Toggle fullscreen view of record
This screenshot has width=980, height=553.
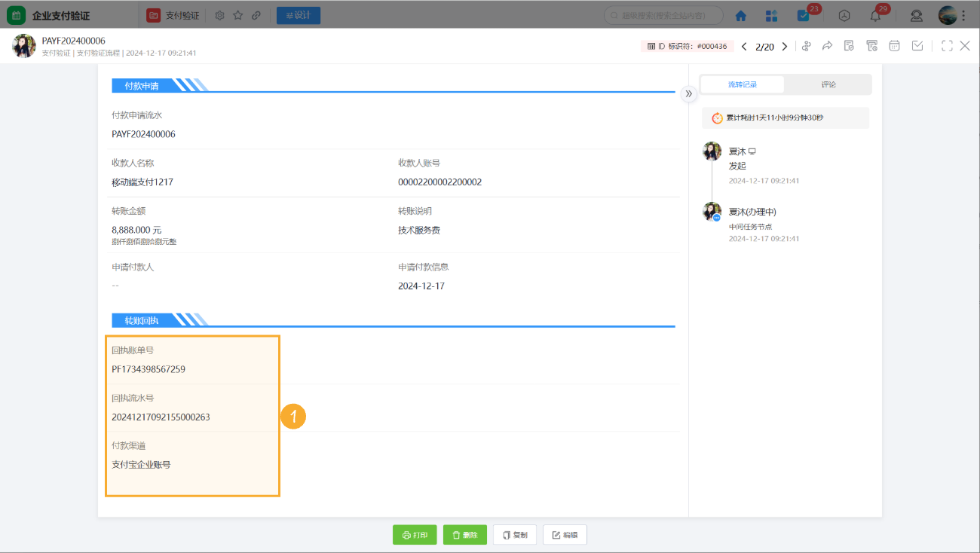947,46
